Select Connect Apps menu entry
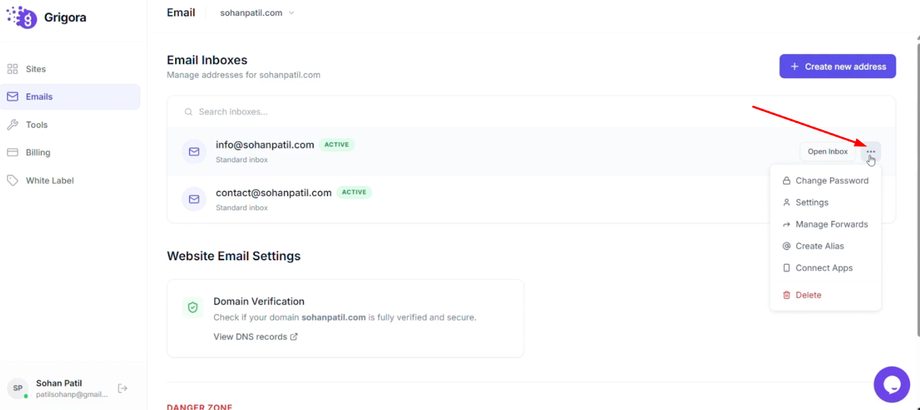Screen dimensions: 920x410 click(x=823, y=268)
